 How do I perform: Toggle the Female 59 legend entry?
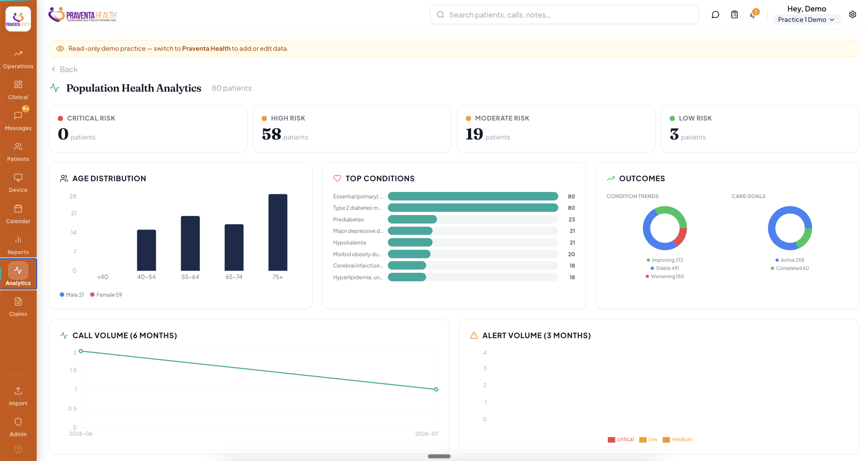pos(106,295)
